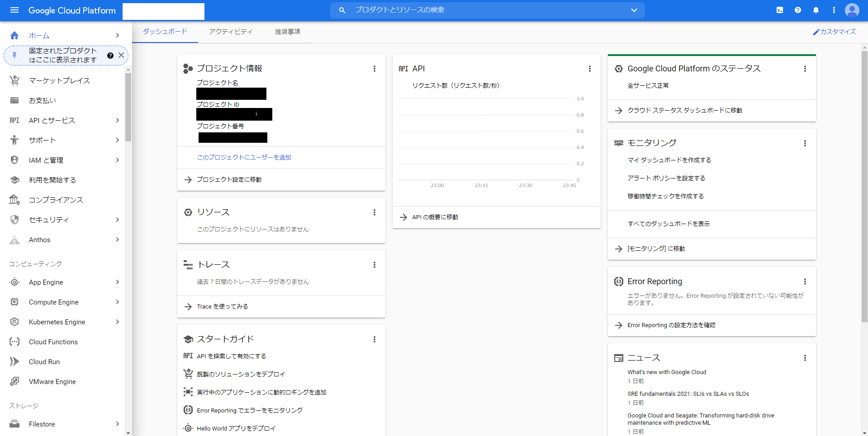The image size is (868, 436).
Task: Open the top bar settings kebab menu
Action: point(834,10)
